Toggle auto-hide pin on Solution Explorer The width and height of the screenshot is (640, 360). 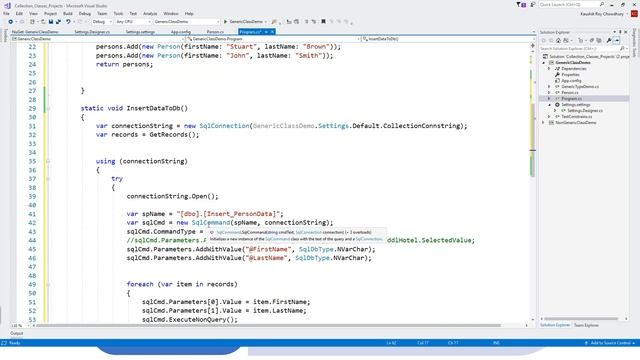tap(620, 32)
